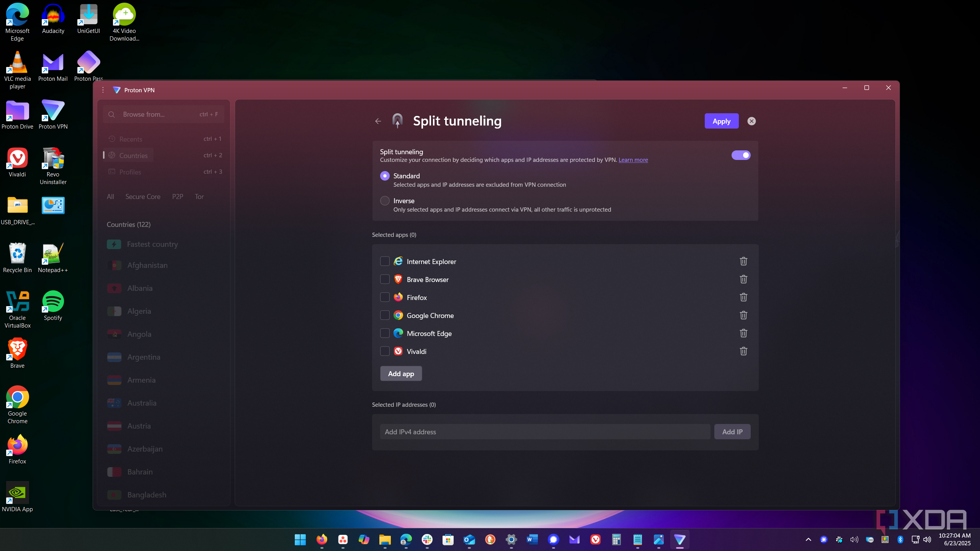The image size is (980, 551).
Task: Pick Argentina in the countries list
Action: tap(163, 357)
